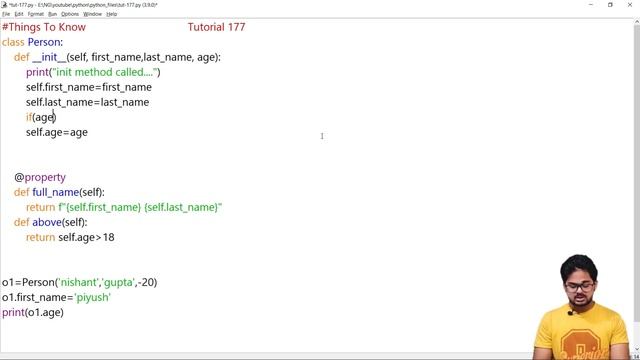Minimize the IDLE editor window
This screenshot has height=360, width=640.
click(591, 4)
